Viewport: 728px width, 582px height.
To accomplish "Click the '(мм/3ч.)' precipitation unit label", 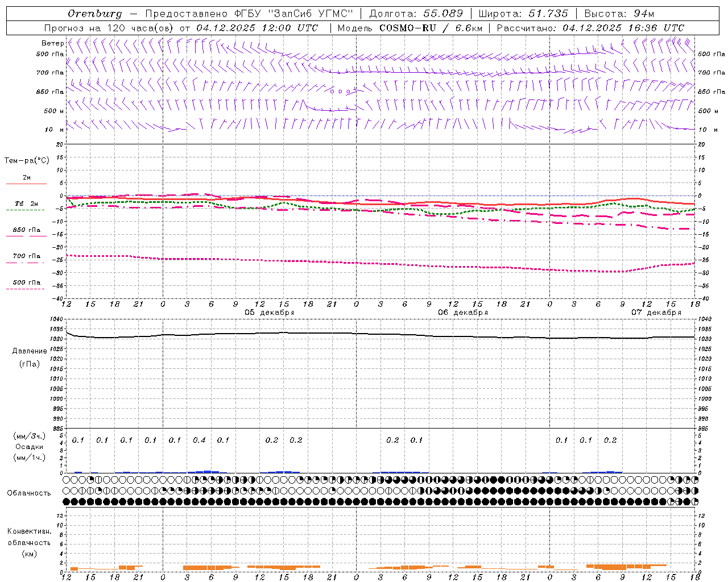I will (x=30, y=436).
